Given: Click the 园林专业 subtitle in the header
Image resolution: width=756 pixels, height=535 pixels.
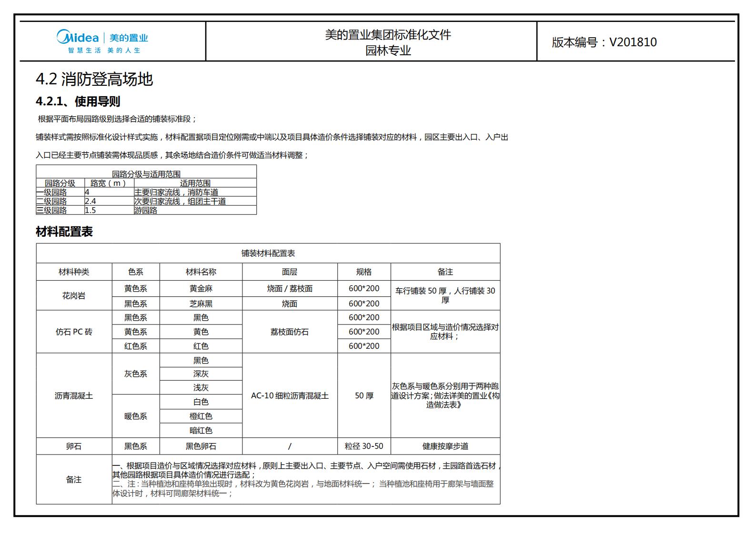Looking at the screenshot, I should [x=388, y=50].
